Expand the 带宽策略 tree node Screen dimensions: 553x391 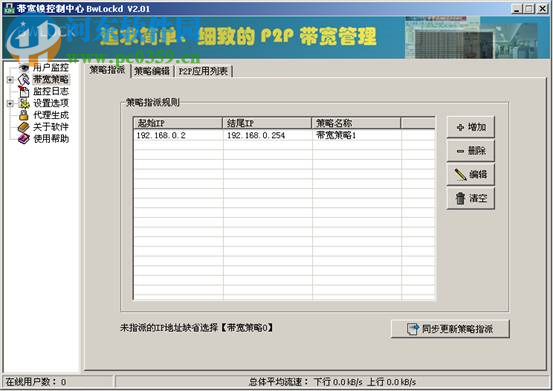pyautogui.click(x=10, y=80)
